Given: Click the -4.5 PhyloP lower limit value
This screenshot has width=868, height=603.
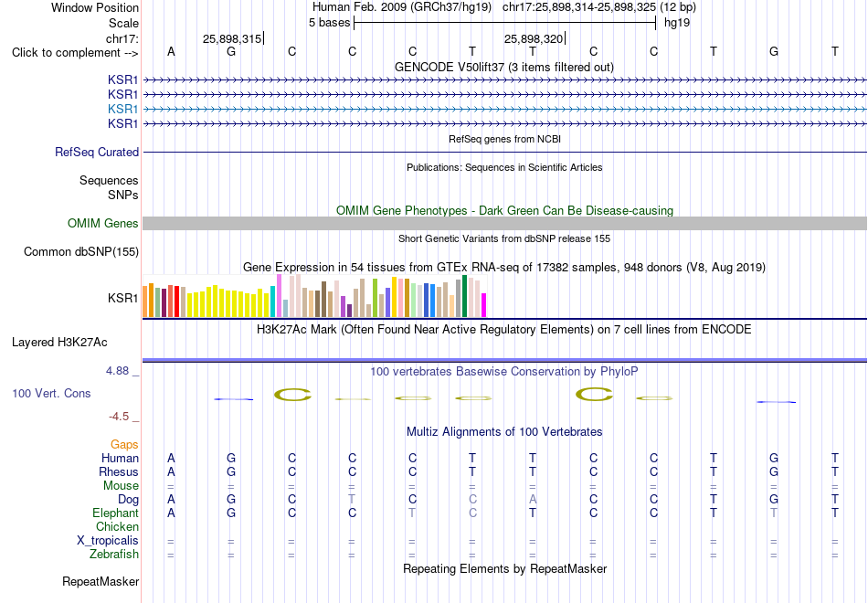Looking at the screenshot, I should click(119, 417).
